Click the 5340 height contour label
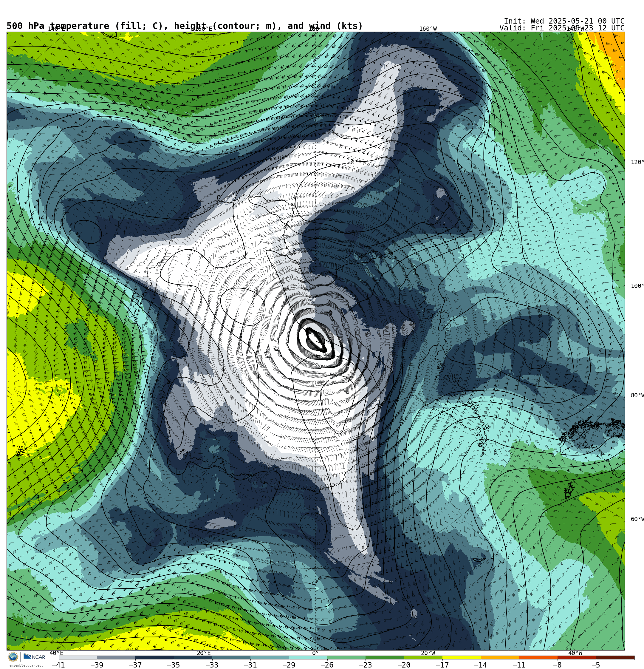 pyautogui.click(x=77, y=103)
